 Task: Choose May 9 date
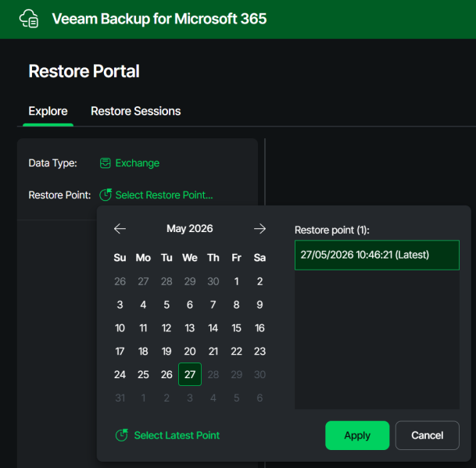pos(259,305)
